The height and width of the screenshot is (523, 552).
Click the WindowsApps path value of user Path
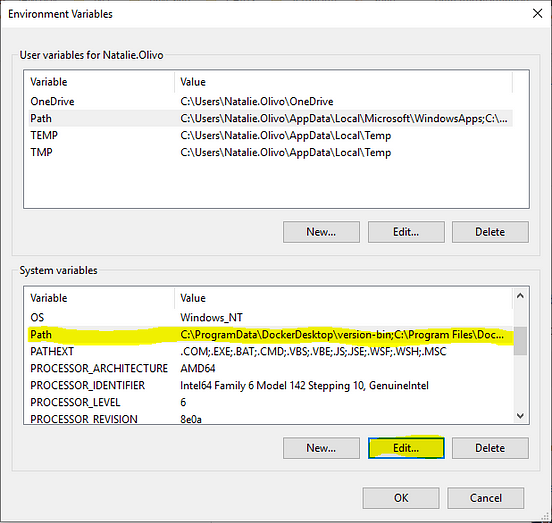[344, 118]
